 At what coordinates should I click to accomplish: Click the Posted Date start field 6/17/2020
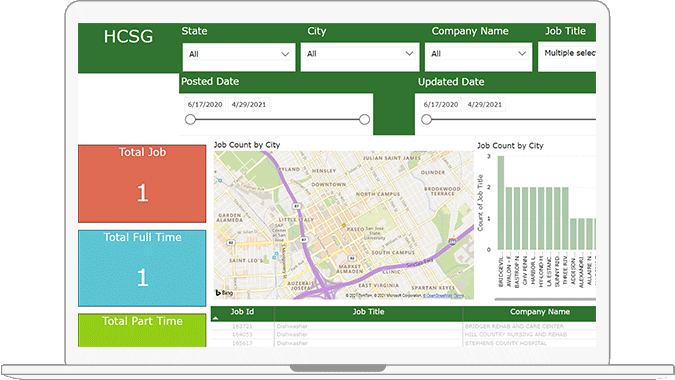205,105
